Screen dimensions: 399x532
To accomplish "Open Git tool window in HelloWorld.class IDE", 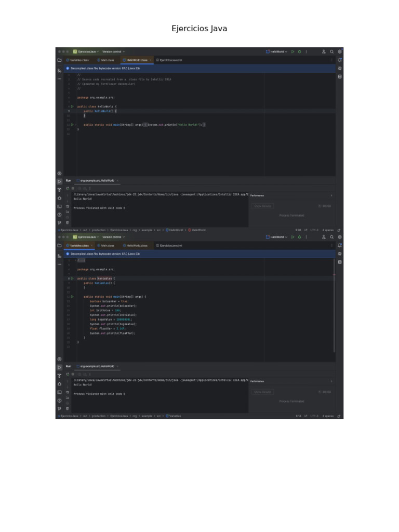I will pyautogui.click(x=59, y=222).
